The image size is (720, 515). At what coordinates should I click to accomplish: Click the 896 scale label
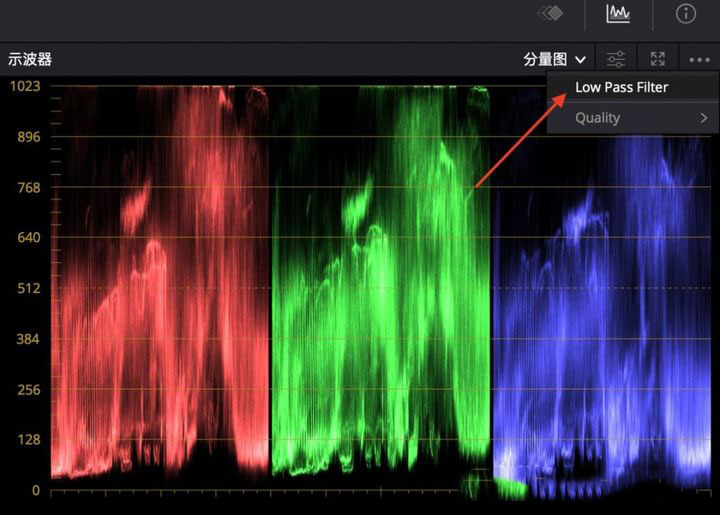pos(28,137)
